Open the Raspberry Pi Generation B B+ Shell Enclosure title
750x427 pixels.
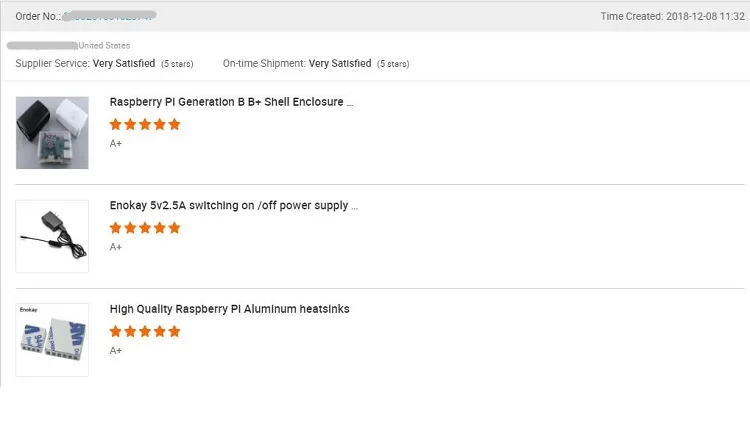pos(231,102)
